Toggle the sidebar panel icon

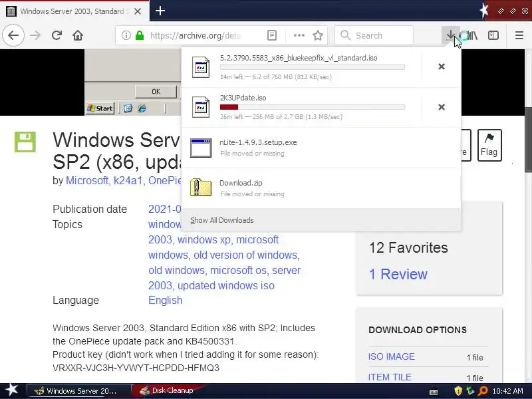pyautogui.click(x=493, y=35)
